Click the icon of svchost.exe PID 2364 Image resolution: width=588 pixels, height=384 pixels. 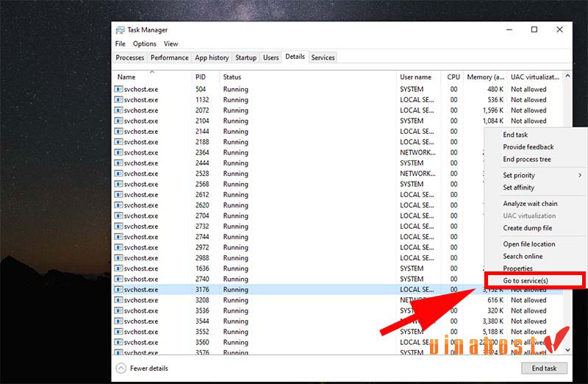pos(118,152)
